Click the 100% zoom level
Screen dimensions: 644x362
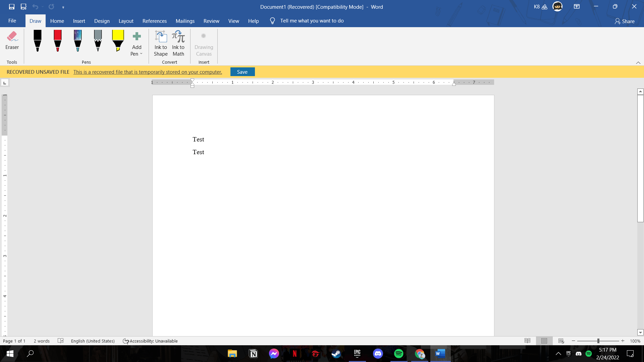(x=635, y=341)
